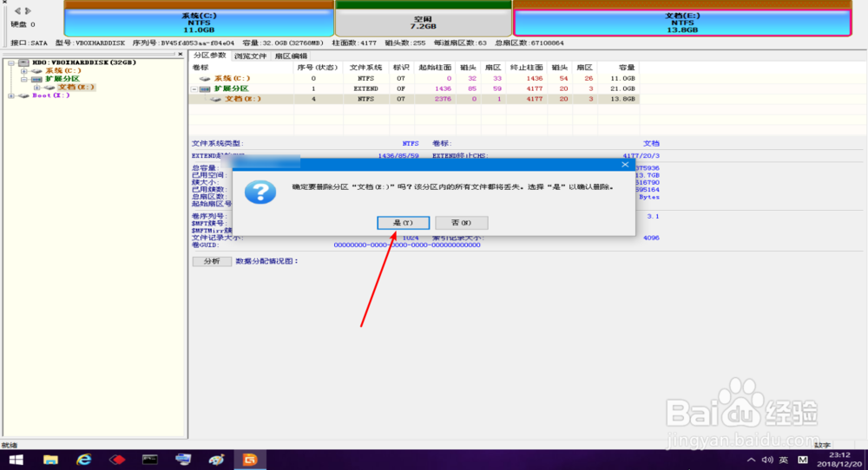Click the 英 input language indicator
The height and width of the screenshot is (470, 868).
coord(784,460)
